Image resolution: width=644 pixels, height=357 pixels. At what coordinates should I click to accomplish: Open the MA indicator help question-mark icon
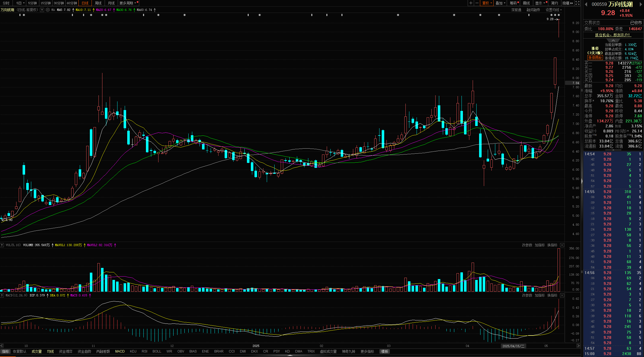point(42,10)
